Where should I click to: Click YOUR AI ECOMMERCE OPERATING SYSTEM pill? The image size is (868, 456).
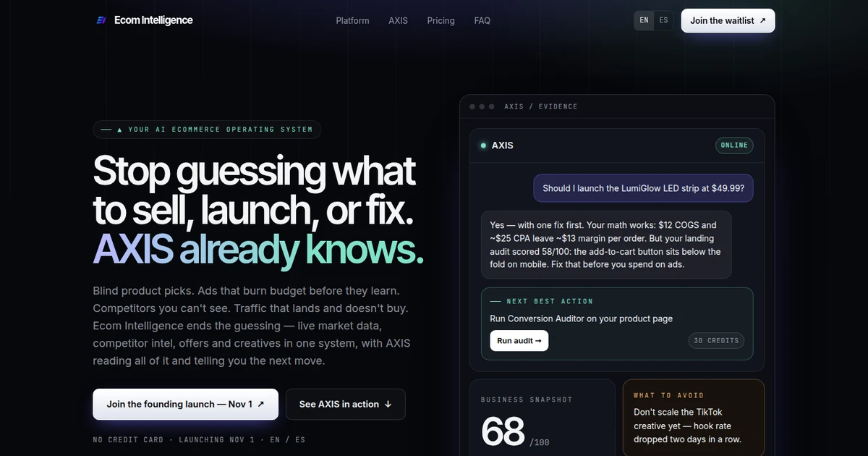pos(207,130)
